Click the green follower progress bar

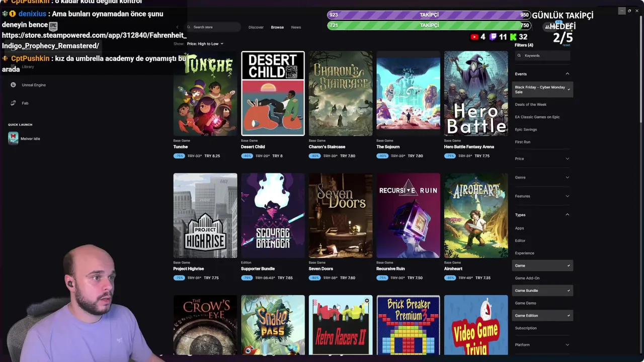click(429, 25)
